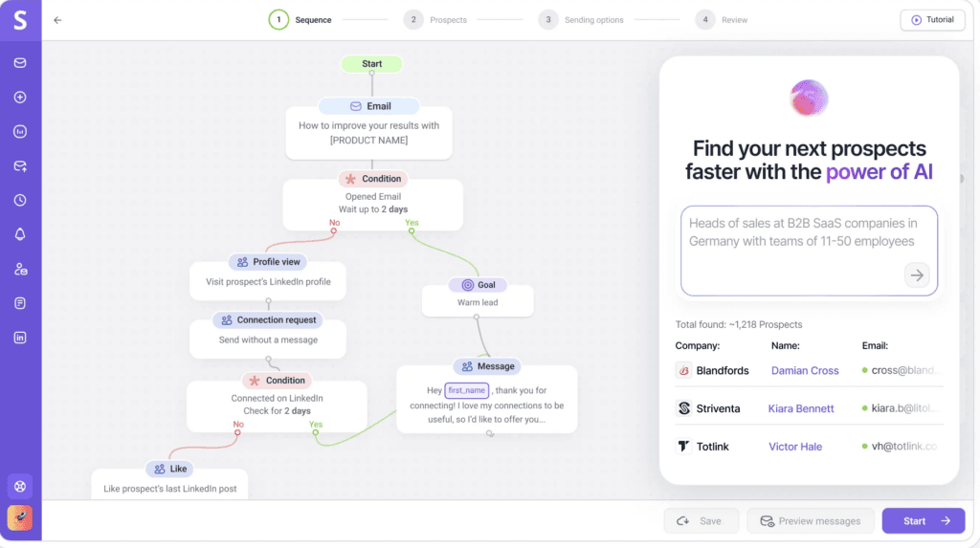
Task: Click the first_name variable tag
Action: coord(466,390)
